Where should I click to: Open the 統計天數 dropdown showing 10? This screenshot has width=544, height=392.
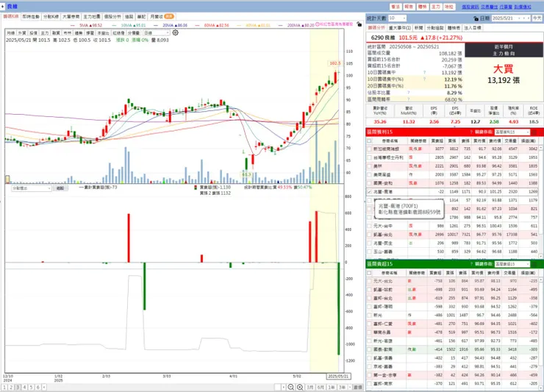coord(397,18)
